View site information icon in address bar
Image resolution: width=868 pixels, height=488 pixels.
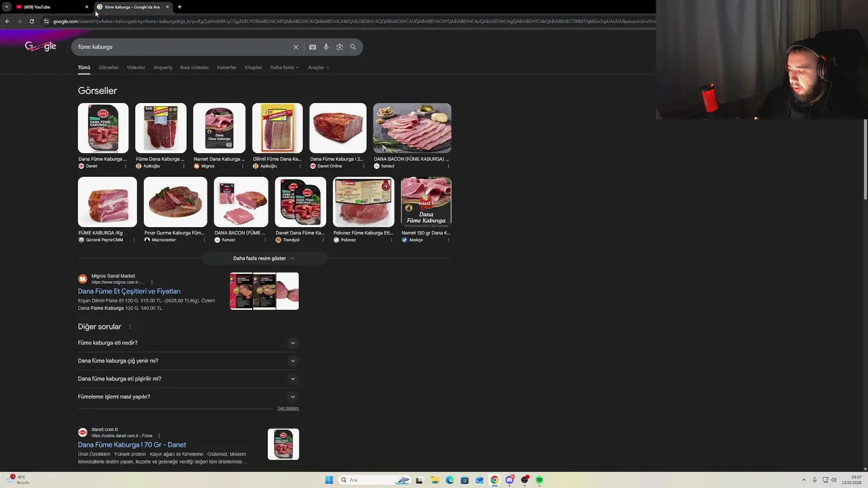(x=46, y=21)
